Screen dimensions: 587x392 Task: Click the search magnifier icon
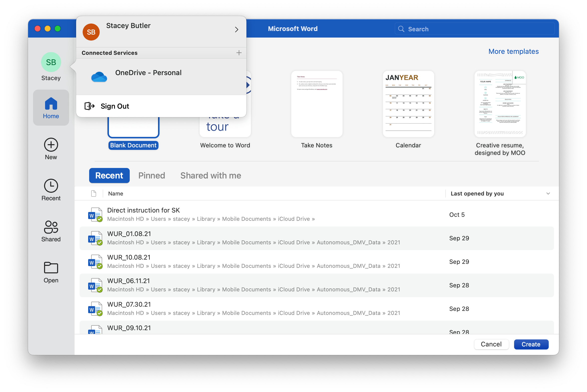401,29
